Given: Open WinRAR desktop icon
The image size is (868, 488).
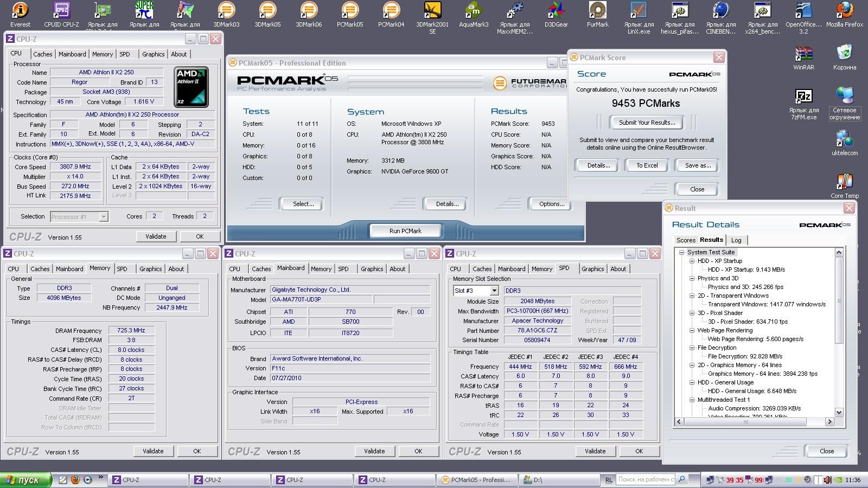Looking at the screenshot, I should point(803,59).
